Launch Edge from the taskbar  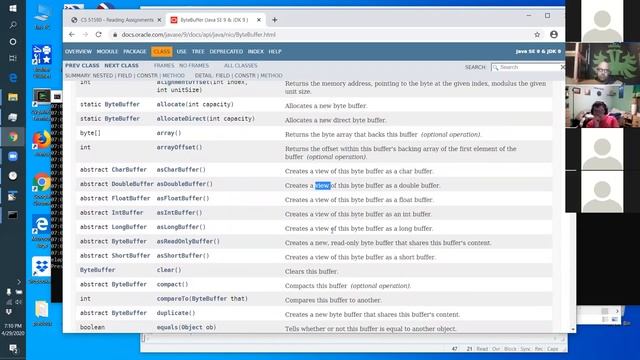(x=13, y=78)
